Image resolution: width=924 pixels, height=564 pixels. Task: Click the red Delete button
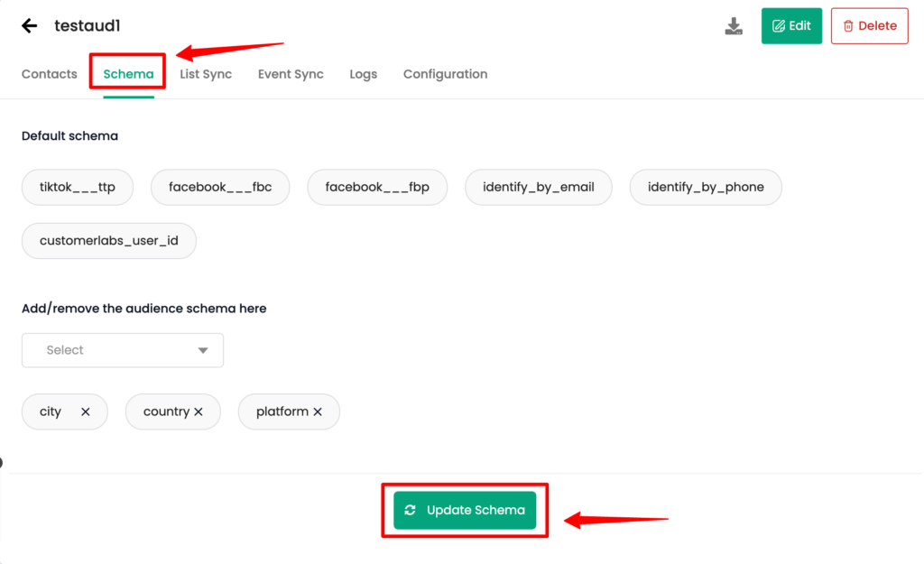(x=869, y=26)
